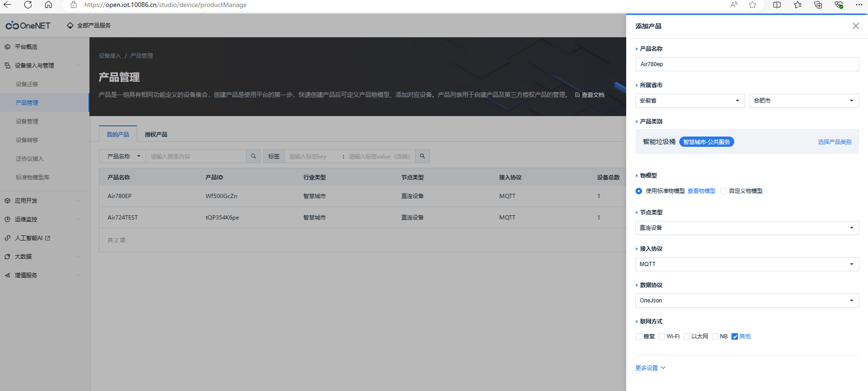Check the 蜂窝 network checkbox
This screenshot has height=391, width=868.
(639, 336)
